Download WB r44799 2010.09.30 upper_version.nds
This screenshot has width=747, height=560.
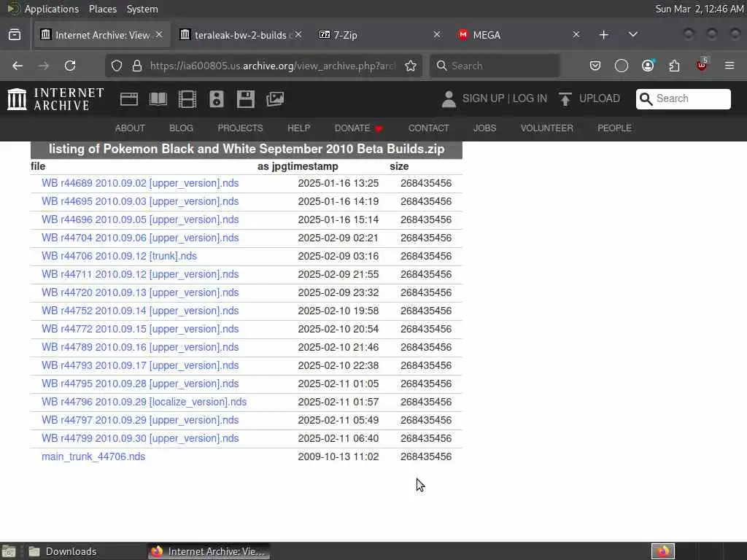click(140, 438)
